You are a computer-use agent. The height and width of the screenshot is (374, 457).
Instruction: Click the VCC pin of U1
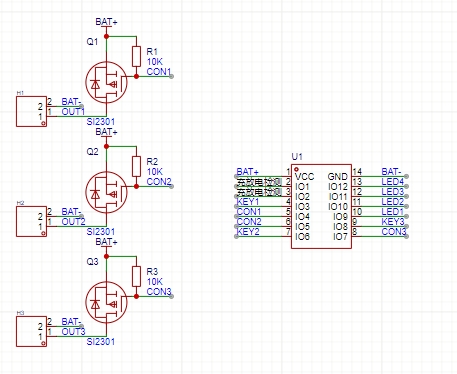point(304,177)
